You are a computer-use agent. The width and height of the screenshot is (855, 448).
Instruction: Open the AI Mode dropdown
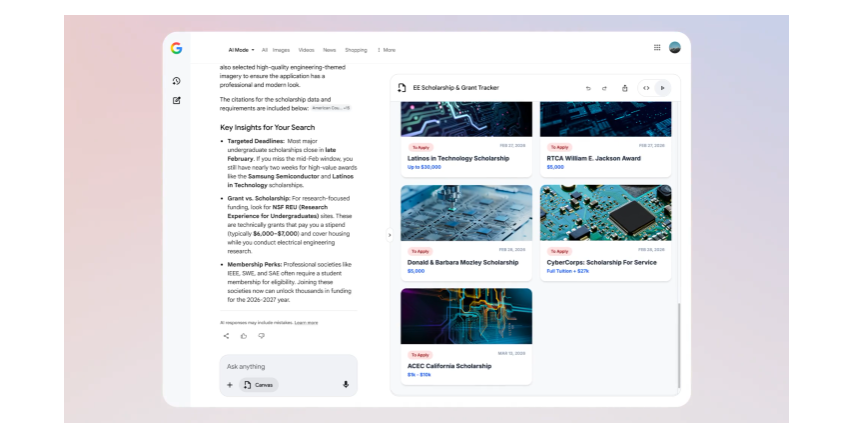pyautogui.click(x=241, y=49)
